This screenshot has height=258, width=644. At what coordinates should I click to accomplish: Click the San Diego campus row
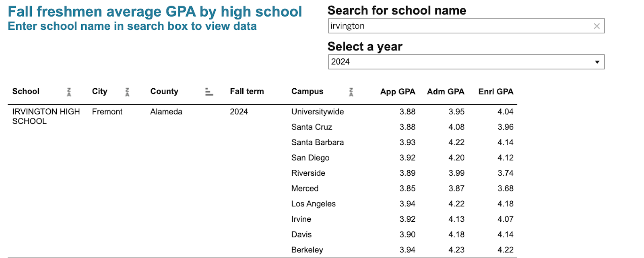310,158
